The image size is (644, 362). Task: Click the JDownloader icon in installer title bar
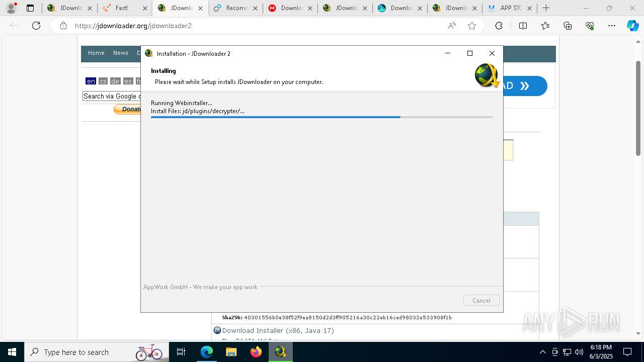pyautogui.click(x=148, y=53)
